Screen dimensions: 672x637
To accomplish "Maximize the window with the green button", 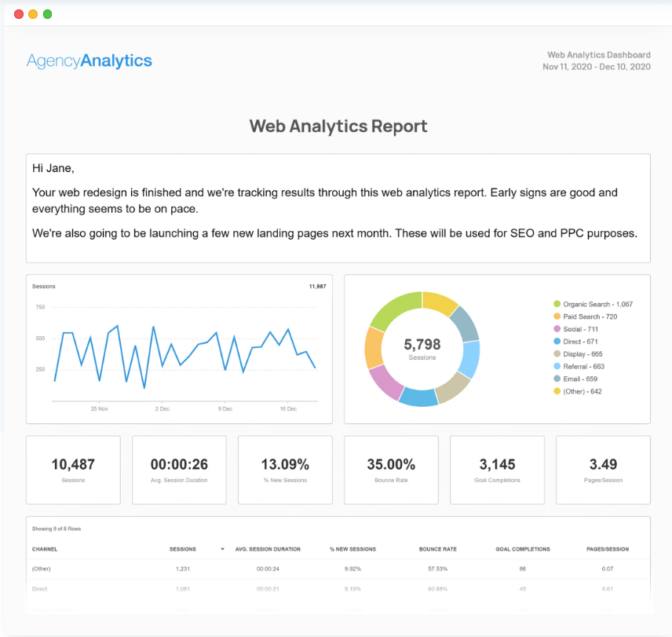I will [48, 14].
